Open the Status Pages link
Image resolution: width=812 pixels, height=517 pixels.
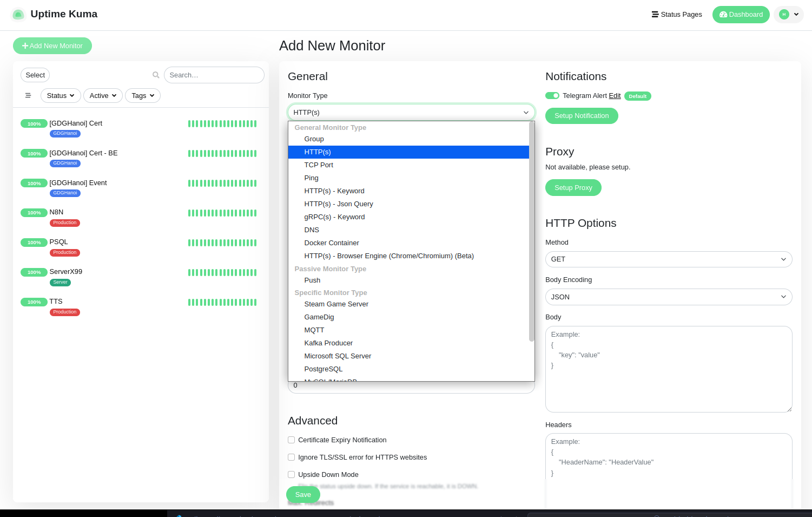pyautogui.click(x=677, y=15)
